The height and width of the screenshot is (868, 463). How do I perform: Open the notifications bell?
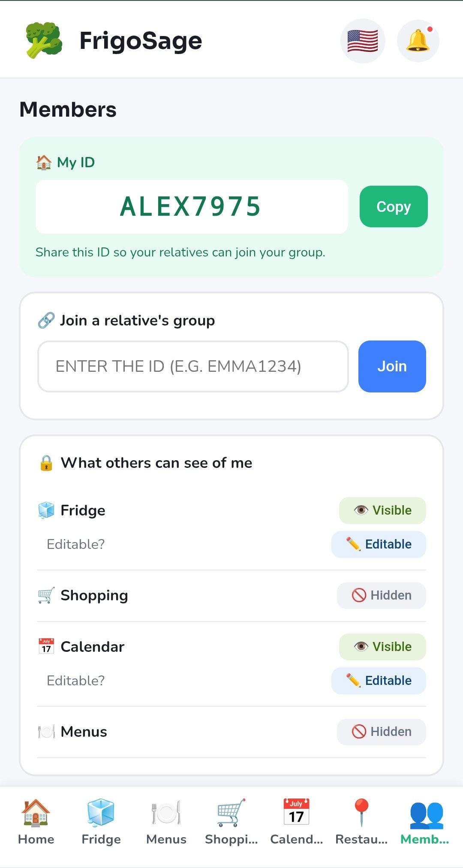pyautogui.click(x=418, y=41)
